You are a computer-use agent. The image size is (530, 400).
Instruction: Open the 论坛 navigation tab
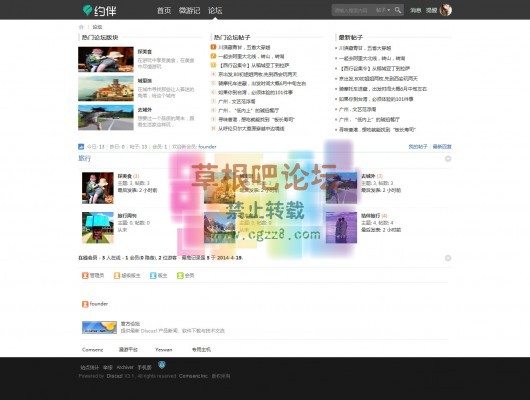215,10
